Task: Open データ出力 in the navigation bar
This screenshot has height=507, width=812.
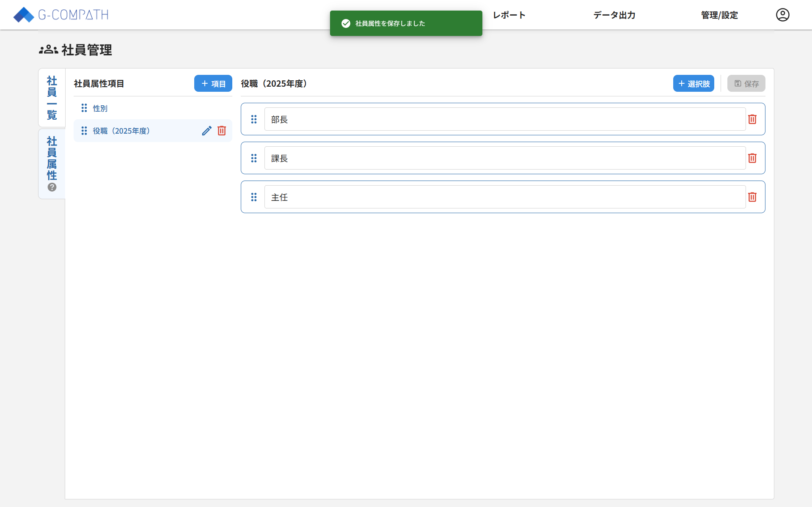Action: [614, 15]
